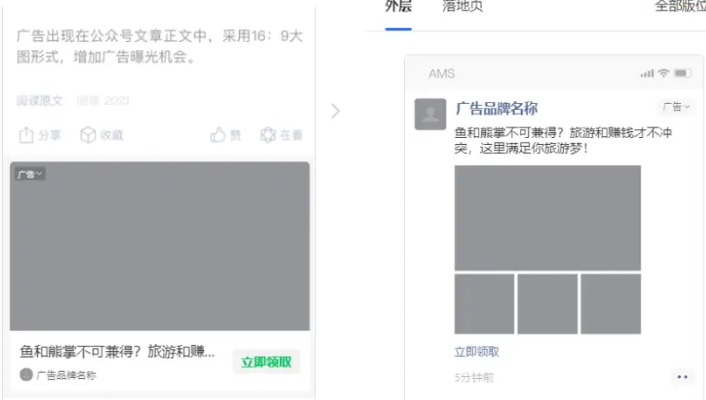This screenshot has width=706, height=400.
Task: Click the small 广告品牌名称 label under banner
Action: click(x=66, y=375)
